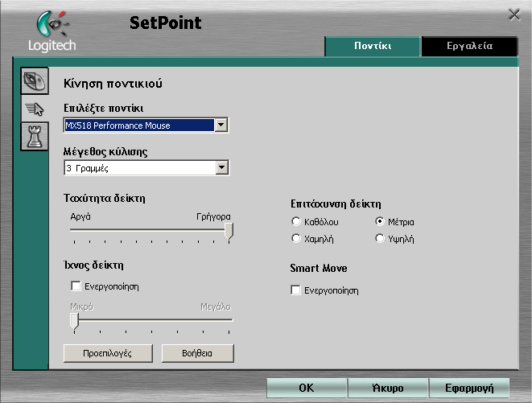
Task: Switch to the Εργαλεία tab
Action: [x=469, y=46]
